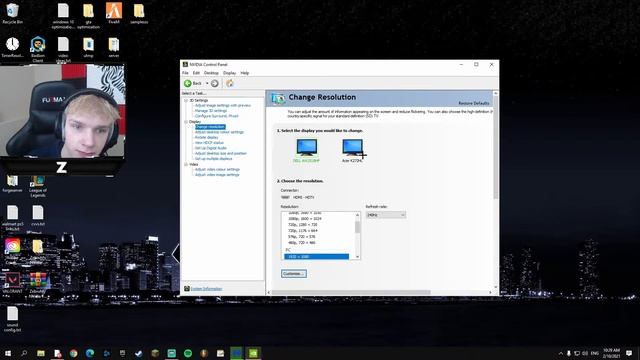Click the Home toolbar icon
Screen dimensions: 640x360
230,83
